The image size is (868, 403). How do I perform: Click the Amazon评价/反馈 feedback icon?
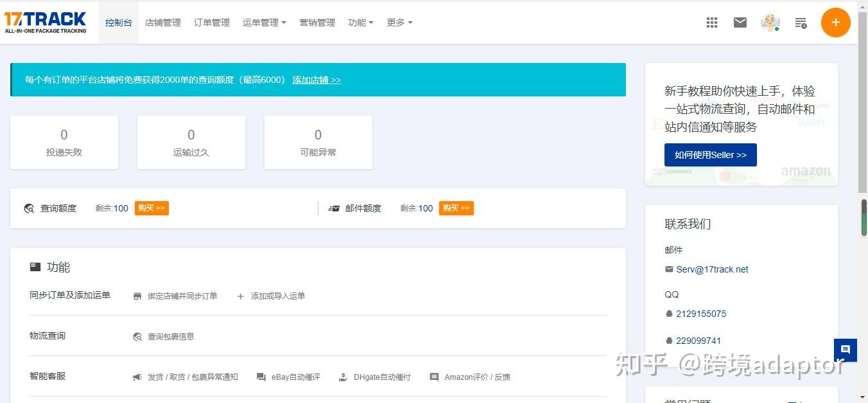[433, 377]
